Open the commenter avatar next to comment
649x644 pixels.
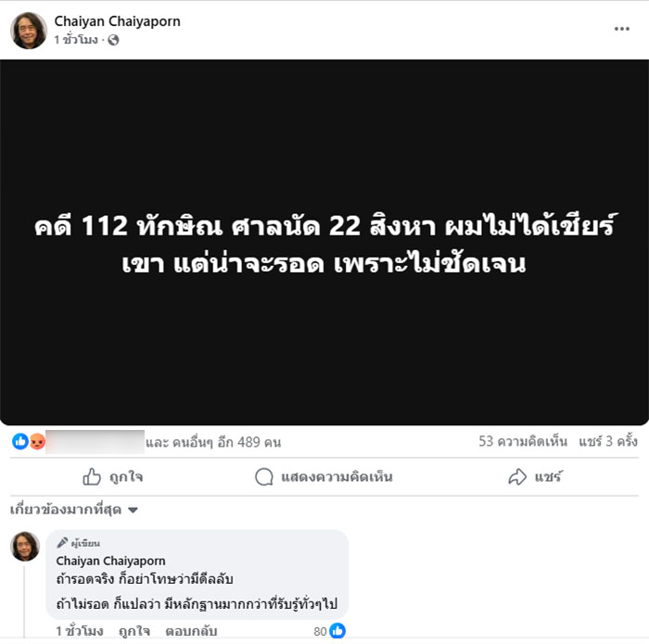[x=25, y=546]
